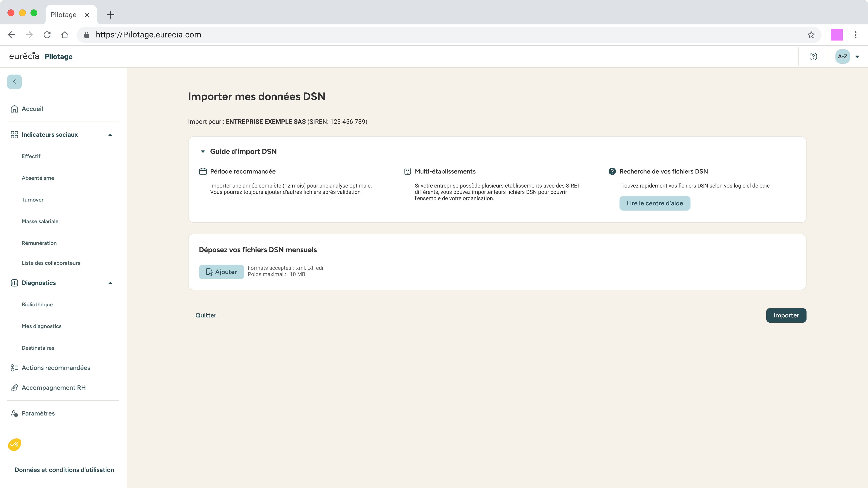Bookmark page with the star icon
Viewport: 868px width, 488px height.
(x=811, y=35)
